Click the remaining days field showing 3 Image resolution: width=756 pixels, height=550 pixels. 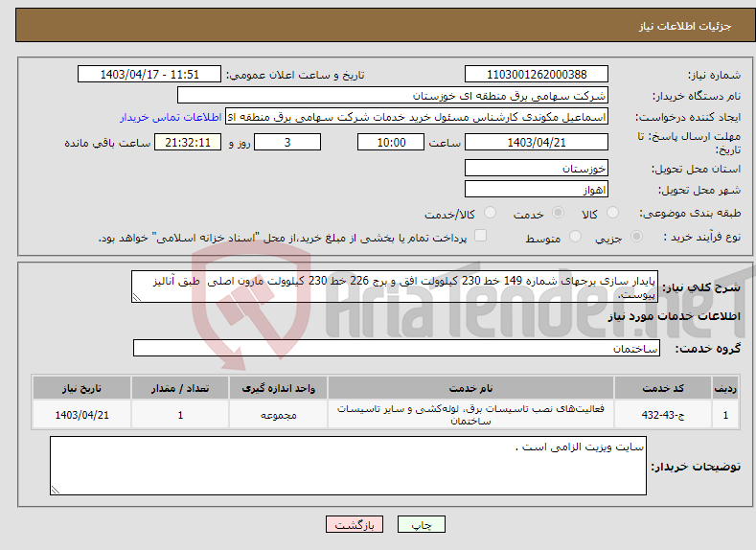point(287,142)
